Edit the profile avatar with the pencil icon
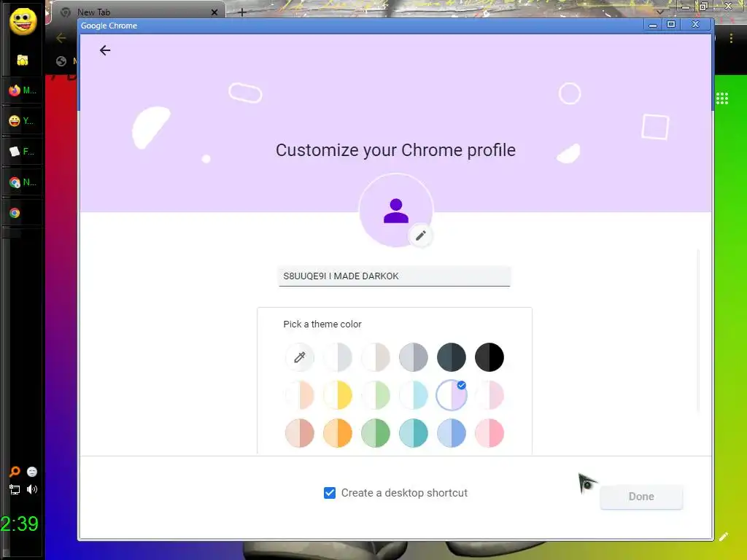747x560 pixels. pos(420,236)
